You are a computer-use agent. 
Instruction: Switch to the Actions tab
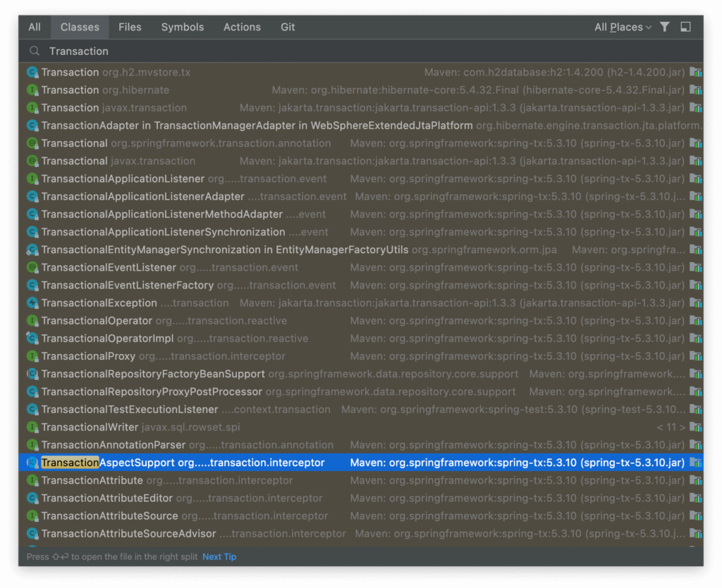[242, 27]
